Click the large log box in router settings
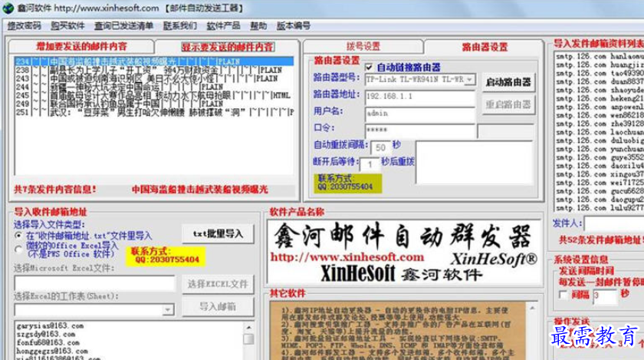 tap(475, 162)
